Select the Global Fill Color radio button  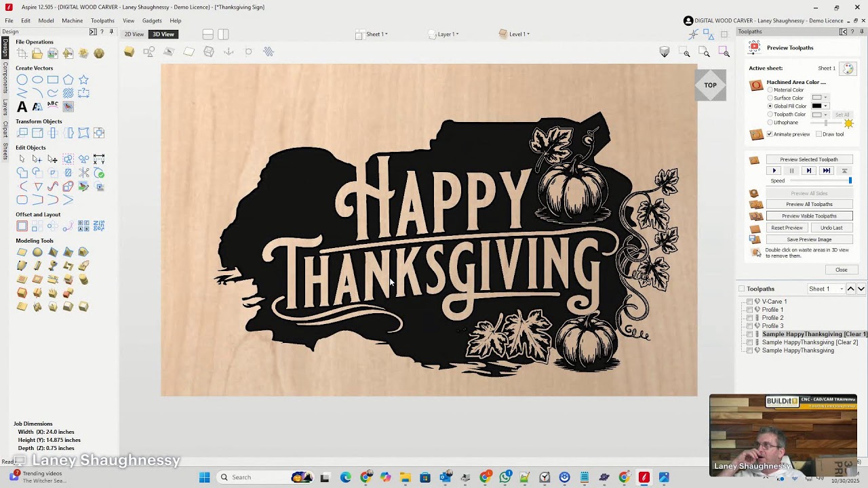click(x=770, y=106)
